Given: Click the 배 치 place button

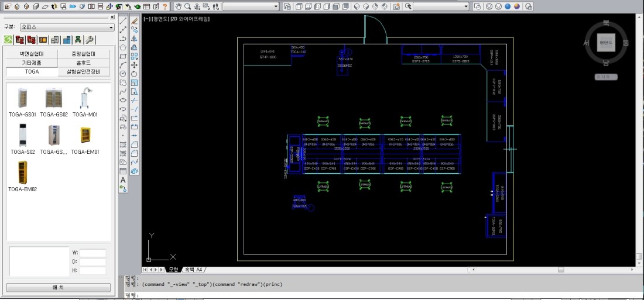Looking at the screenshot, I should tap(59, 288).
